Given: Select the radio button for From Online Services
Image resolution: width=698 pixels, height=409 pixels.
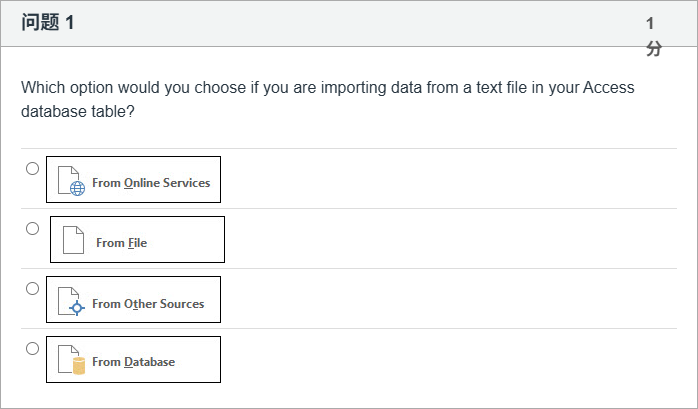Looking at the screenshot, I should [x=33, y=169].
